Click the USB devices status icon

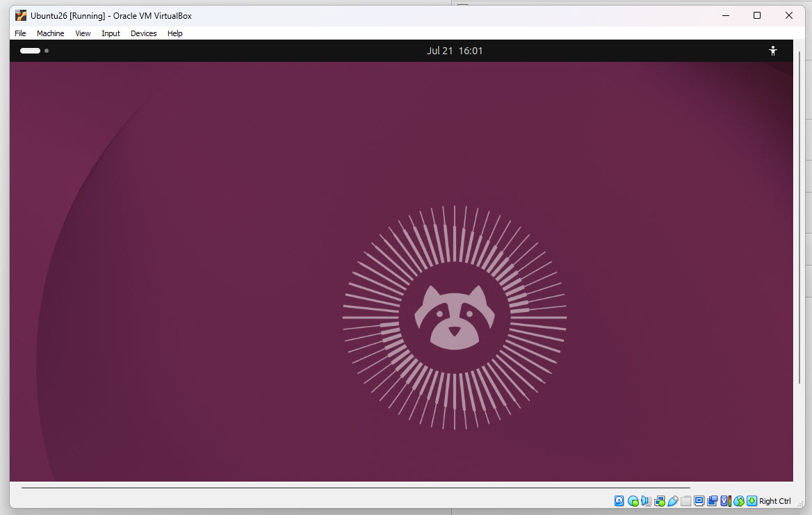coord(673,500)
